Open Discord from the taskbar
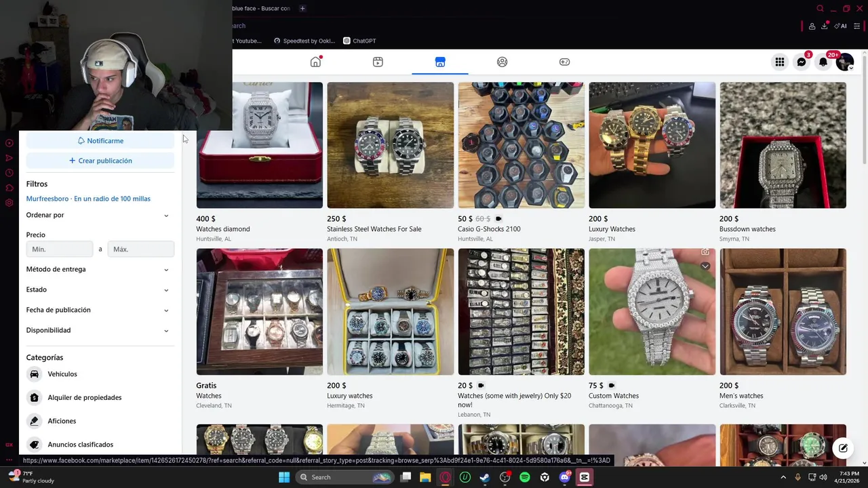The width and height of the screenshot is (868, 488). pos(565,477)
